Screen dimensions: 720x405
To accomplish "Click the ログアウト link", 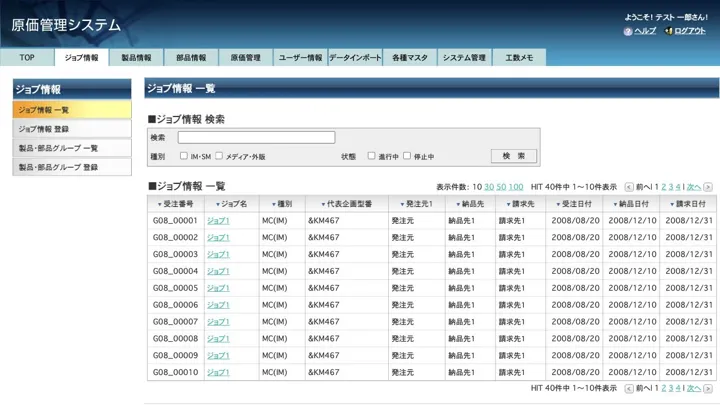I will pos(690,31).
